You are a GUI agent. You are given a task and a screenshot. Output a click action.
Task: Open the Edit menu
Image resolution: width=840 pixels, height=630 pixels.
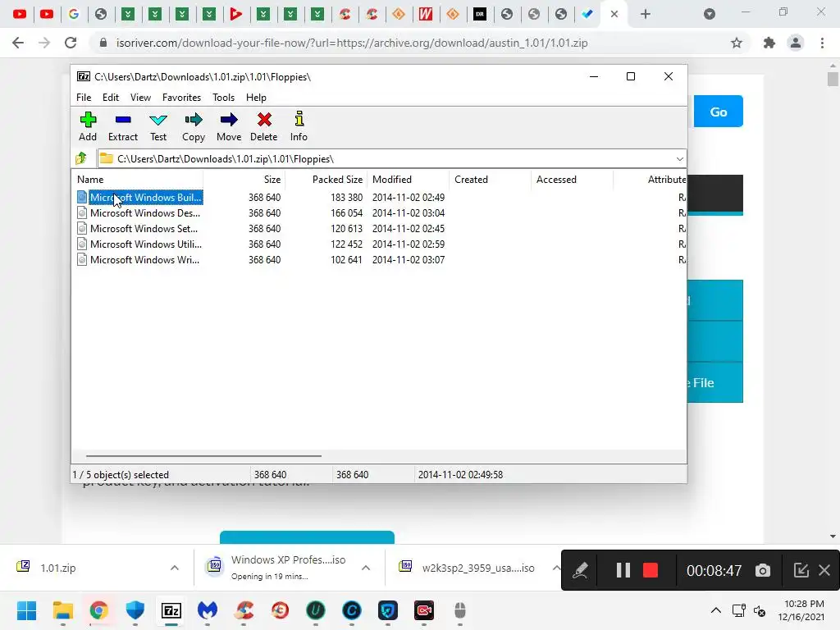click(x=111, y=98)
